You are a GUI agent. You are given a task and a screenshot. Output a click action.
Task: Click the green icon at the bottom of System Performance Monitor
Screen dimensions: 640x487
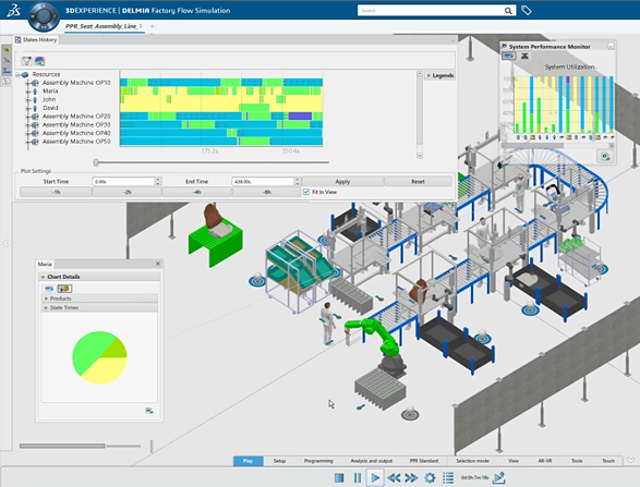pyautogui.click(x=606, y=156)
